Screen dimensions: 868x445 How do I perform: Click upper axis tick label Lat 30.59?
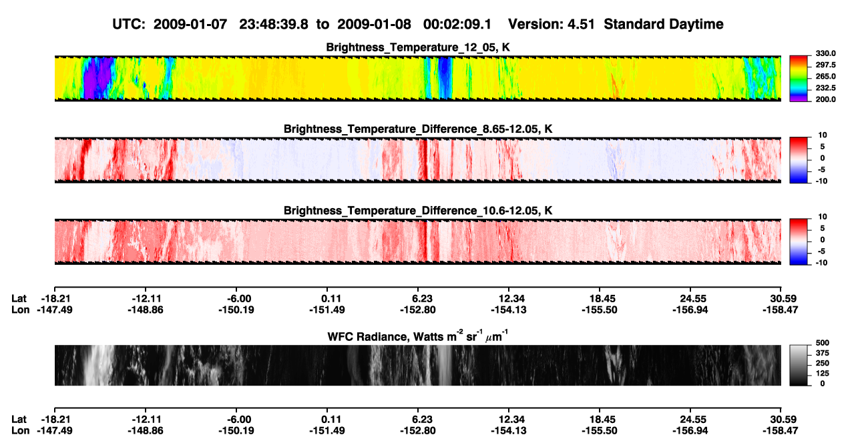(781, 298)
